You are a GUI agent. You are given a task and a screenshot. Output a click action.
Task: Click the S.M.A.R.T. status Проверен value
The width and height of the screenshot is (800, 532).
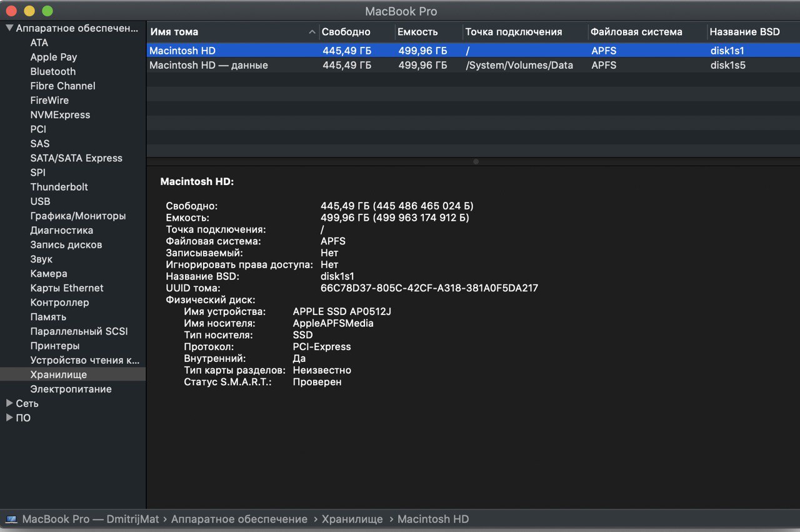(x=317, y=381)
